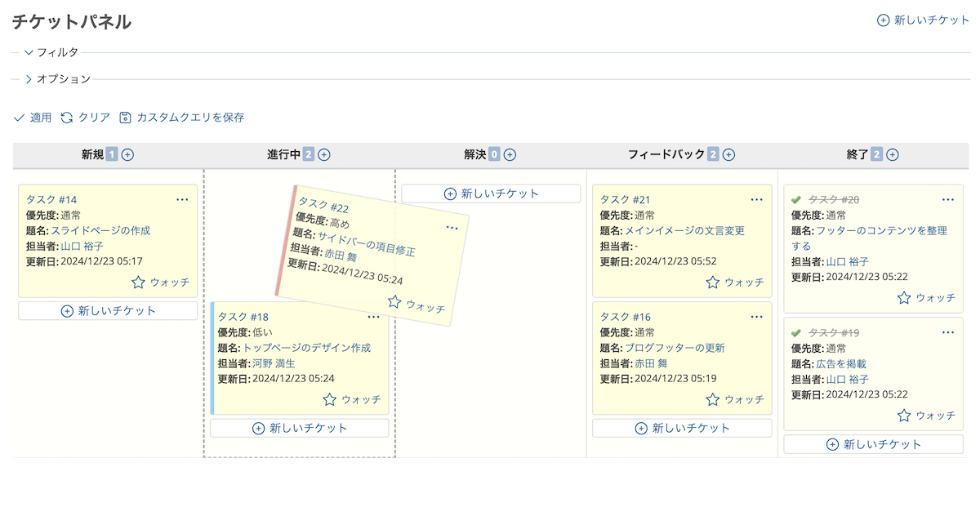Click クリア to reset filters

[86, 118]
